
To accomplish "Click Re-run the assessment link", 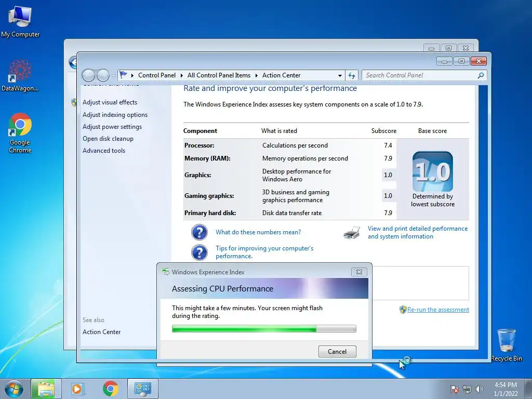I will click(x=438, y=310).
